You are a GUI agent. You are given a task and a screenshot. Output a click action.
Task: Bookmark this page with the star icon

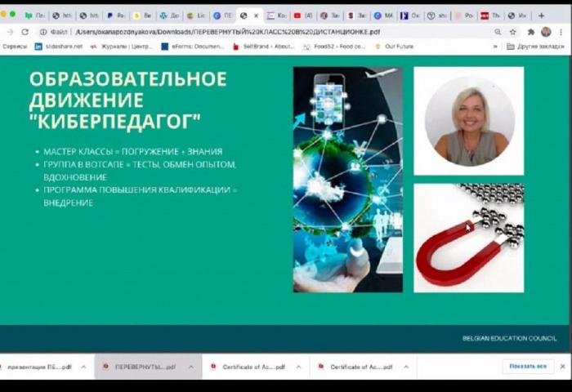[513, 32]
